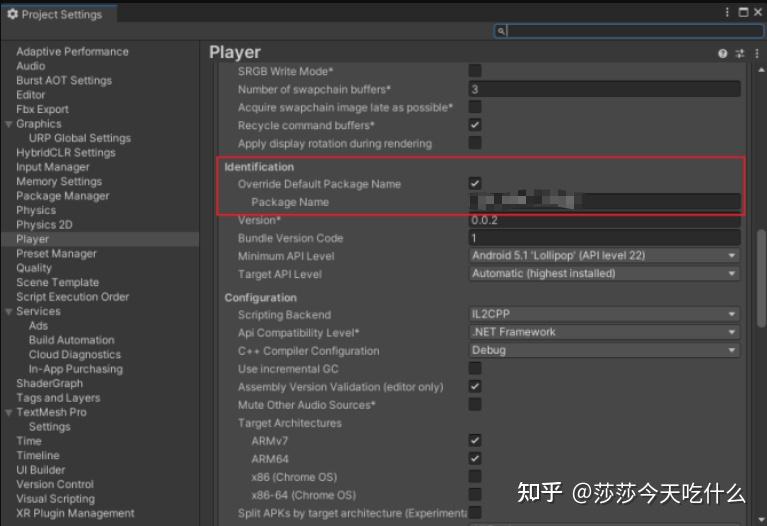
Task: Open the Minimum API Level dropdown
Action: tap(604, 255)
